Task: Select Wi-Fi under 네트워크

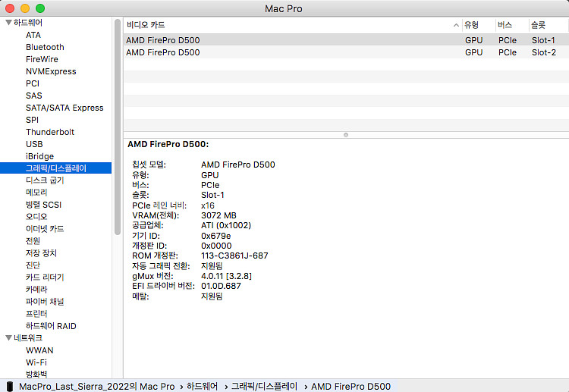Action: click(x=36, y=362)
